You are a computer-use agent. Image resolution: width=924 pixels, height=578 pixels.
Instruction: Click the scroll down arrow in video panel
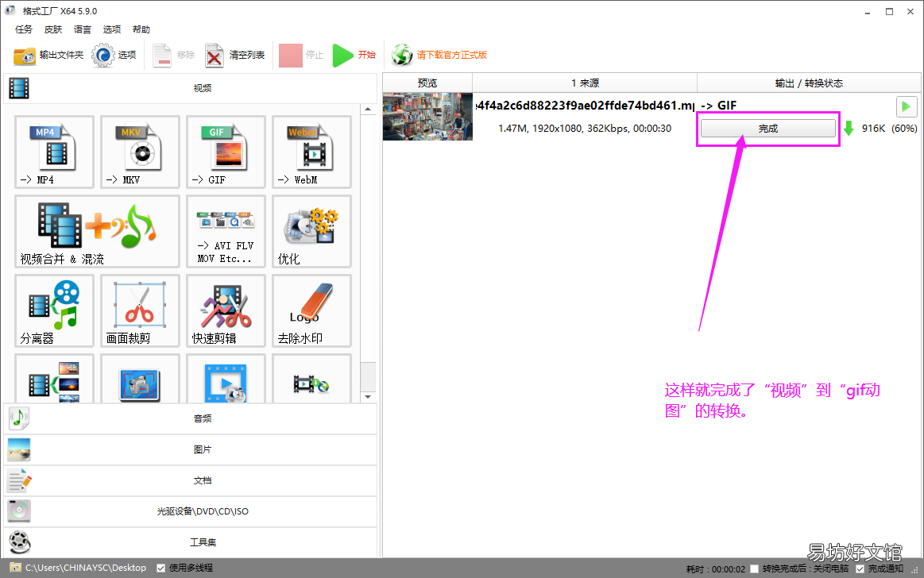click(368, 397)
